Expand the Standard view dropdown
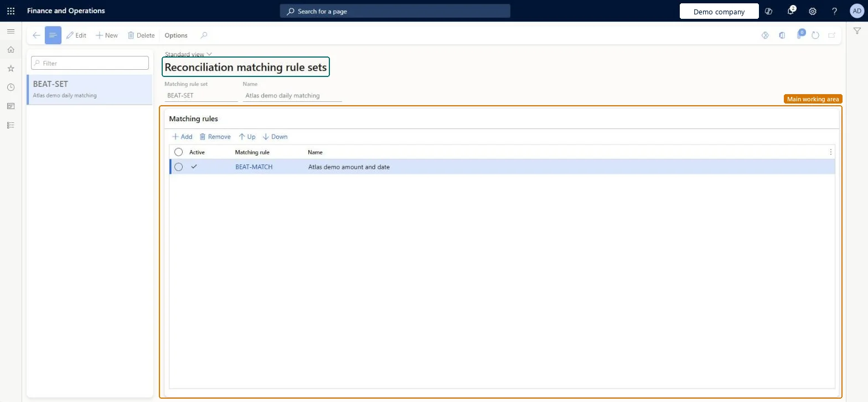This screenshot has width=868, height=402. coord(188,54)
